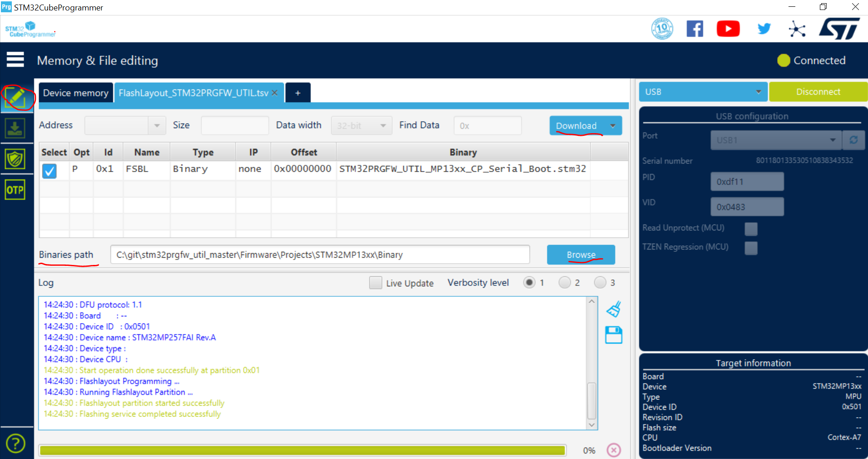Open the Port USB1 dropdown
Image resolution: width=868 pixels, height=459 pixels.
776,140
